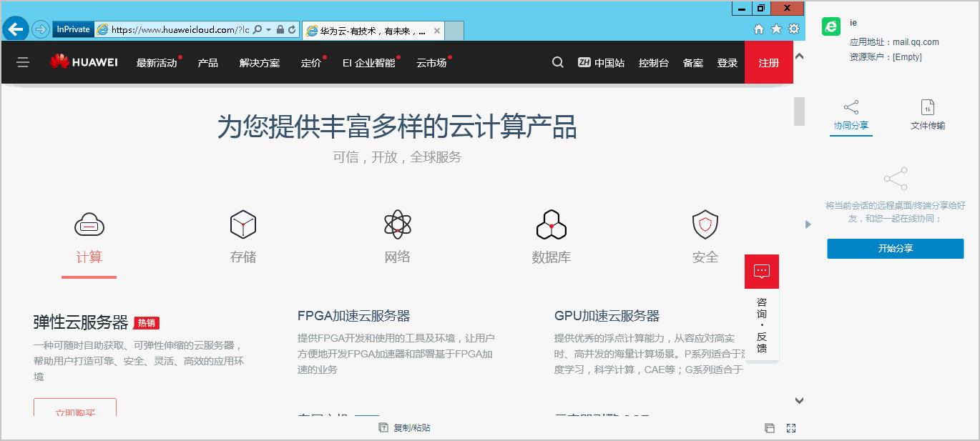Viewport: 980px width, 441px height.
Task: Expand the address bar autocomplete dropdown arrow
Action: pyautogui.click(x=269, y=30)
